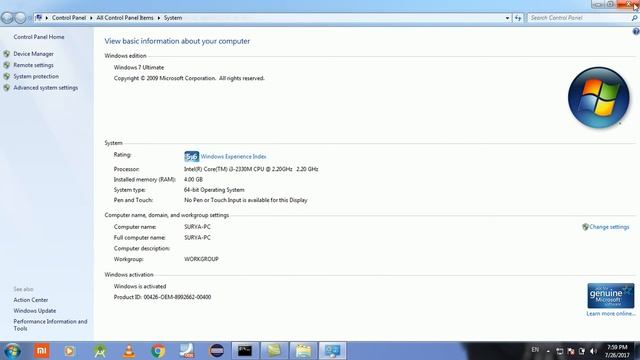The width and height of the screenshot is (640, 360).
Task: Launch the Mi app from taskbar
Action: (42, 351)
